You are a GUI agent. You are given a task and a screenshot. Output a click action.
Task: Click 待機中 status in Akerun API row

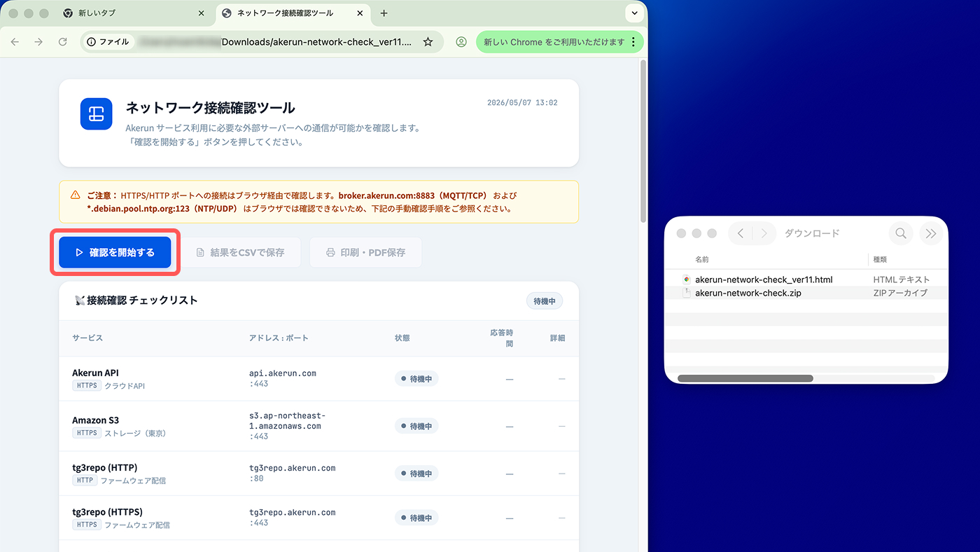click(416, 379)
